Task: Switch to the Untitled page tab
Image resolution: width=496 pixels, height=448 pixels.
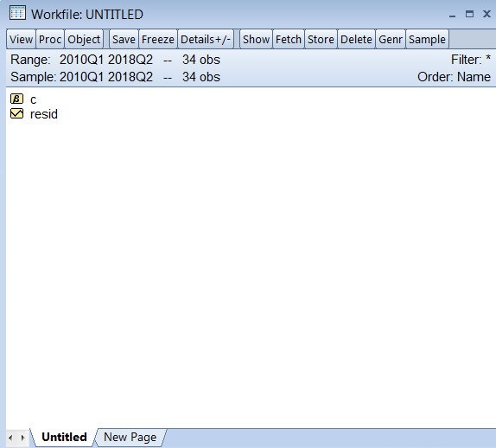Action: pos(64,437)
